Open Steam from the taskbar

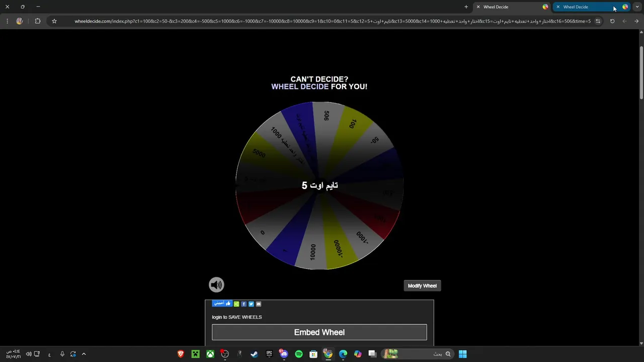pyautogui.click(x=255, y=354)
